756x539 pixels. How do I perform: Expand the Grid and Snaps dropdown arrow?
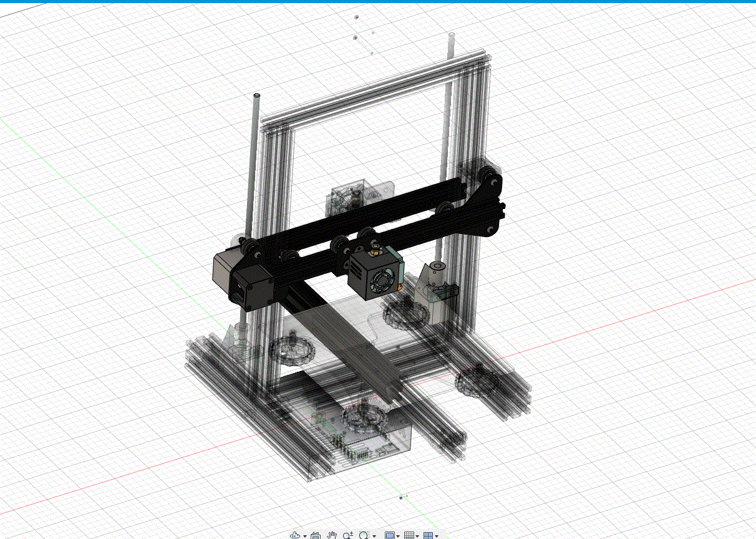417,536
